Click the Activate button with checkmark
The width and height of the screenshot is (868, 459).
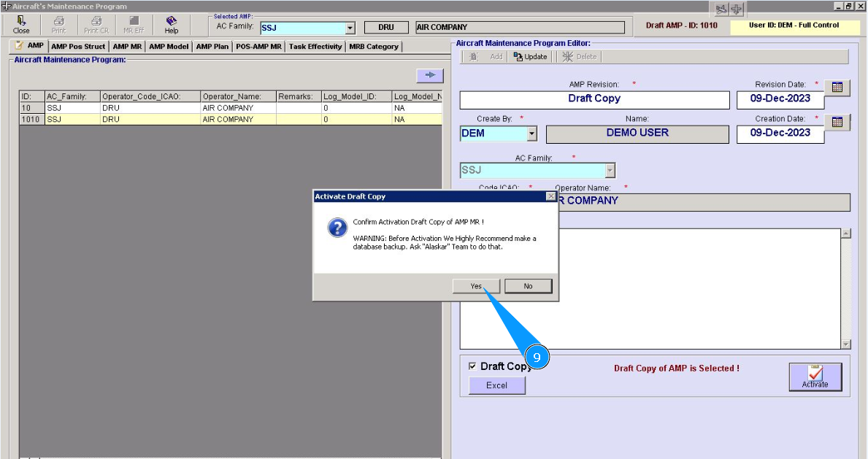tap(815, 377)
